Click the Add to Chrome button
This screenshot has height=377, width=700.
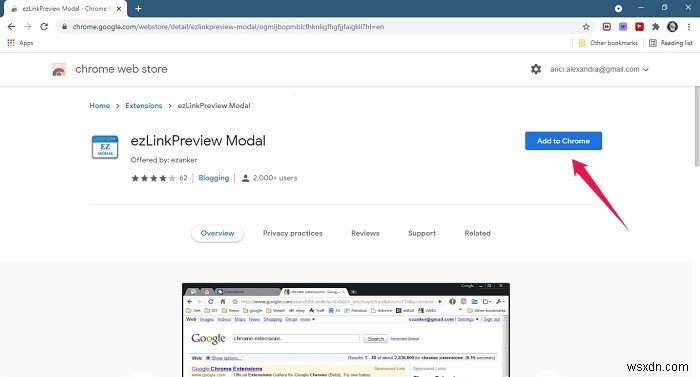pyautogui.click(x=563, y=141)
